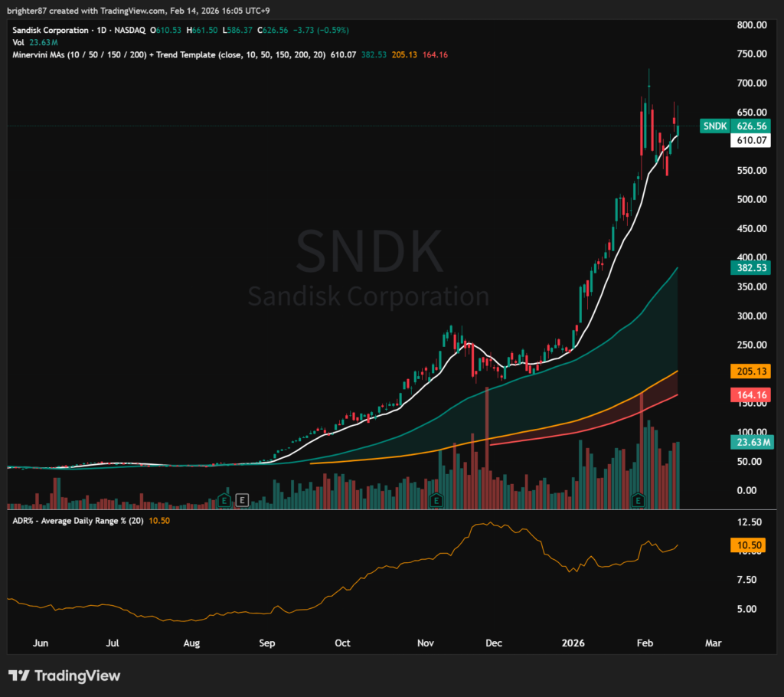The width and height of the screenshot is (784, 697).
Task: Open the earnings marker near February
Action: (x=637, y=499)
